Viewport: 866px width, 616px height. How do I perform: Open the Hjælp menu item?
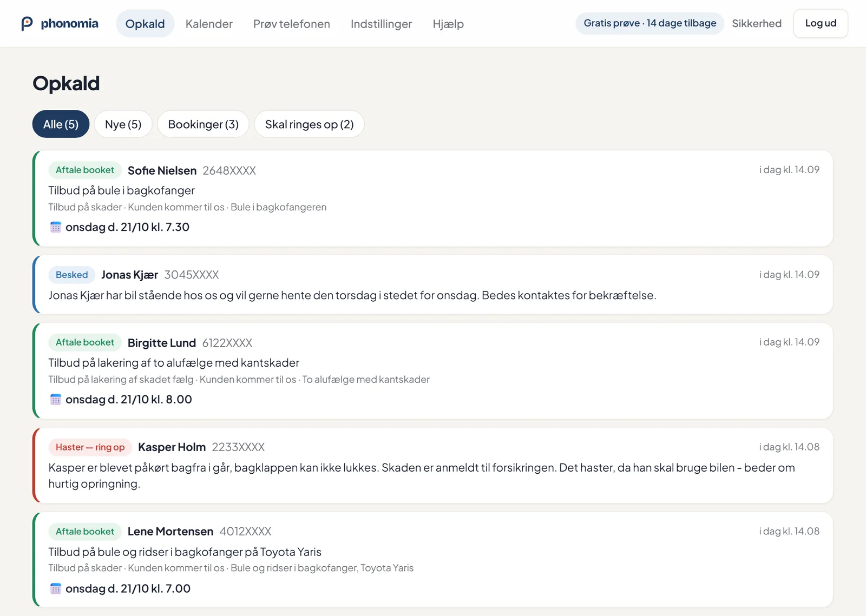(448, 24)
